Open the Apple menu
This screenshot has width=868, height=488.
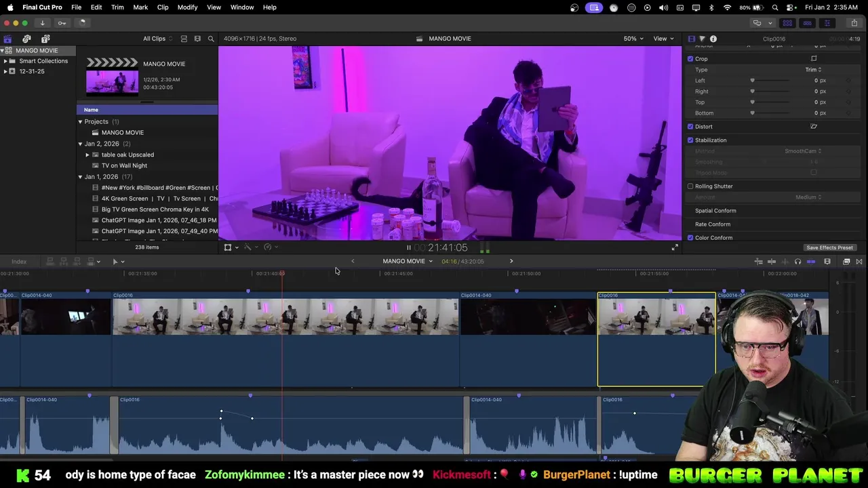[10, 7]
